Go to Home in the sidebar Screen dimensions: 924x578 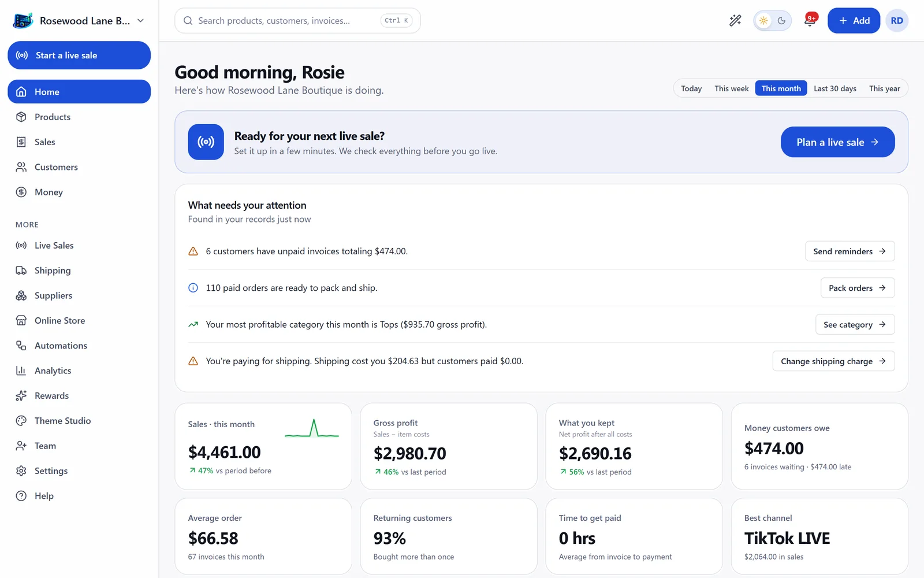pyautogui.click(x=79, y=92)
